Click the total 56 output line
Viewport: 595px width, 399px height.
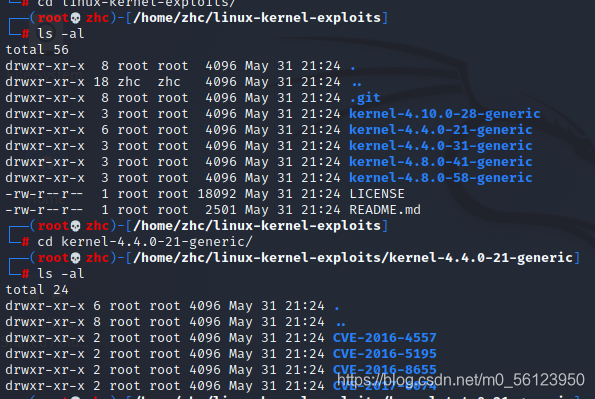37,49
